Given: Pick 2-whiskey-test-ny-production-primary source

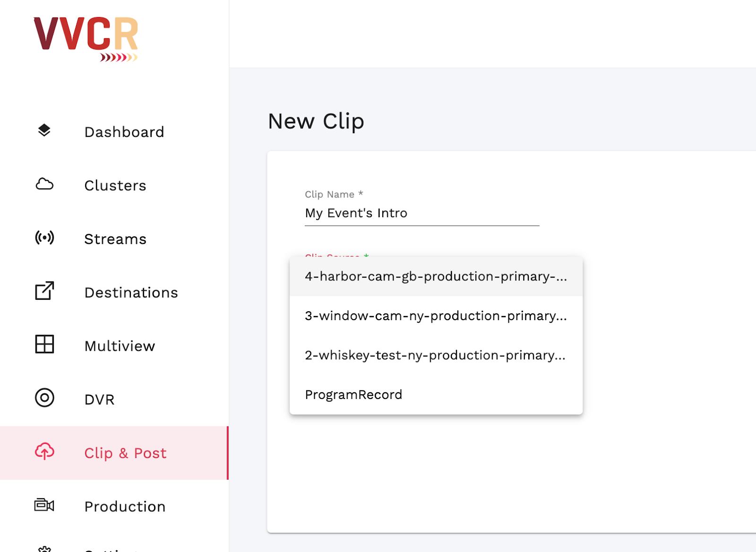Looking at the screenshot, I should pyautogui.click(x=436, y=356).
